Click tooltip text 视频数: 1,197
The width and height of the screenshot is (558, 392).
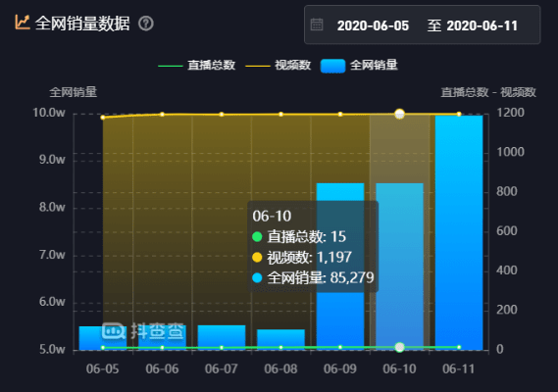309,257
